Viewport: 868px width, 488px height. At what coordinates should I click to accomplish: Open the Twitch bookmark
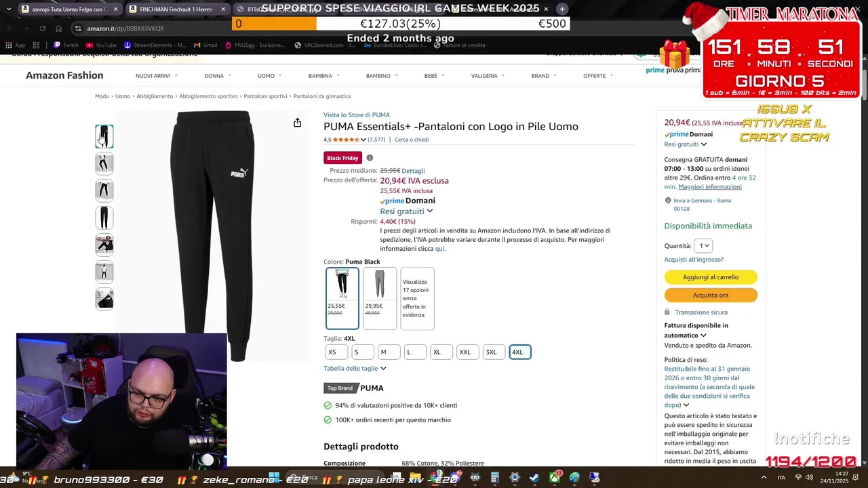point(66,45)
